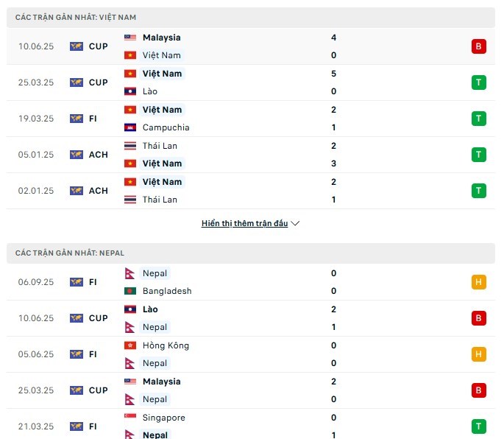The width and height of the screenshot is (504, 439).
Task: Click the red B result badge for Malaysia 4-0 Việt Nam
Action: 478,46
